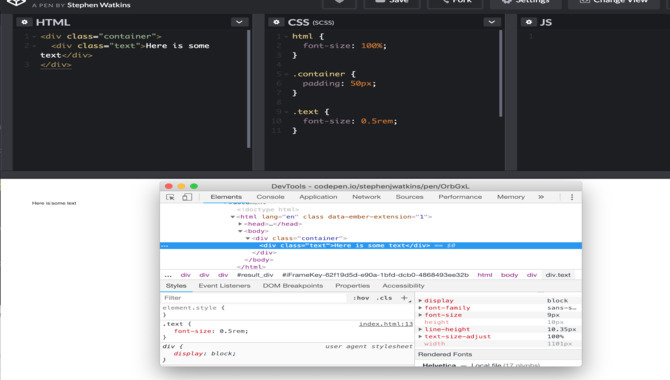Click the styles Filter input field
The image size is (670, 380).
tap(254, 298)
